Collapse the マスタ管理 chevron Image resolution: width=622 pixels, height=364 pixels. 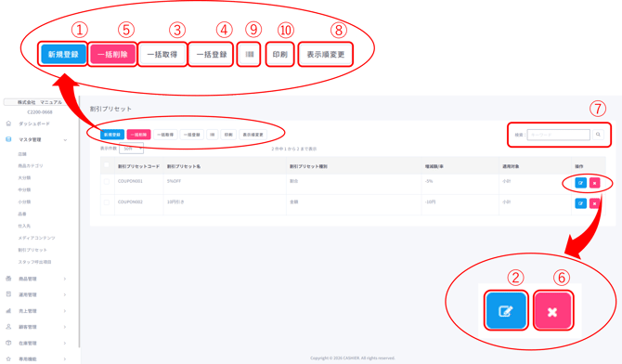(x=65, y=139)
